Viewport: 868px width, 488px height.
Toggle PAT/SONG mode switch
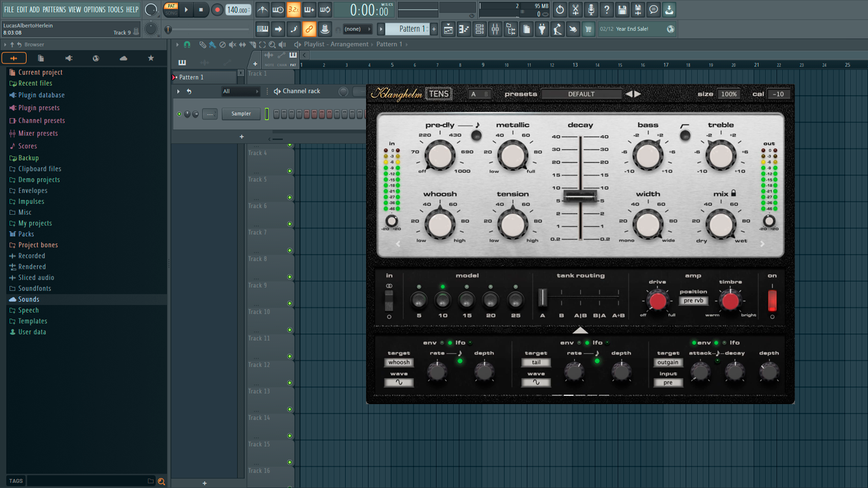(171, 10)
